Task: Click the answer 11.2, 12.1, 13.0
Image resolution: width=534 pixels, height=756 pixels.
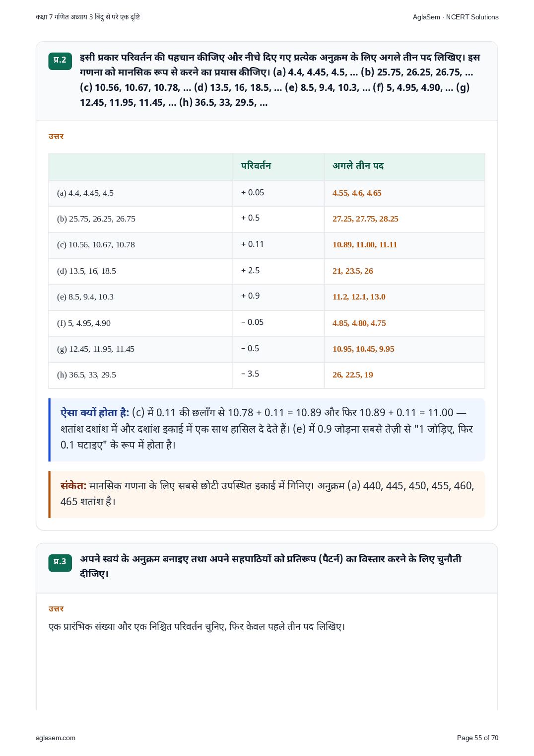Action: pos(359,297)
